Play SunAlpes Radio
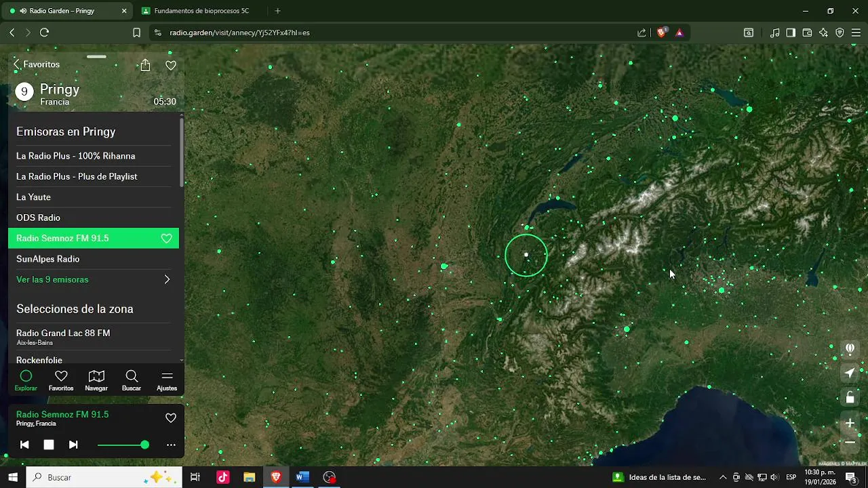 pyautogui.click(x=94, y=259)
